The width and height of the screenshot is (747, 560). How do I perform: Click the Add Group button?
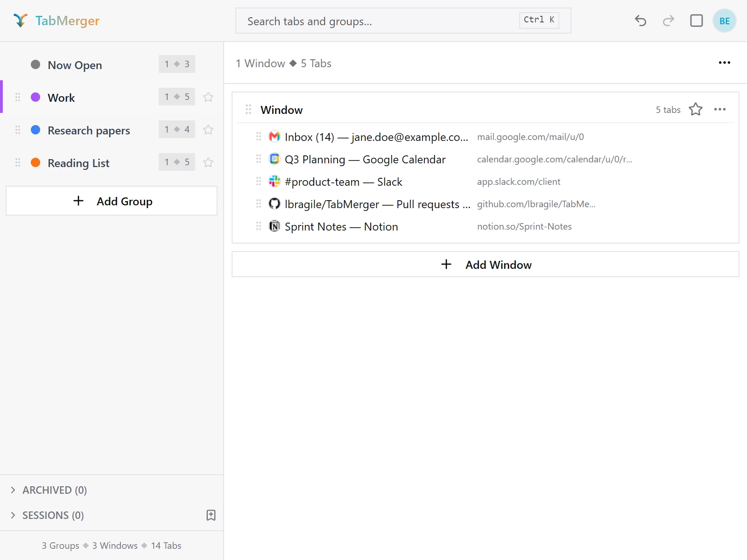click(112, 201)
